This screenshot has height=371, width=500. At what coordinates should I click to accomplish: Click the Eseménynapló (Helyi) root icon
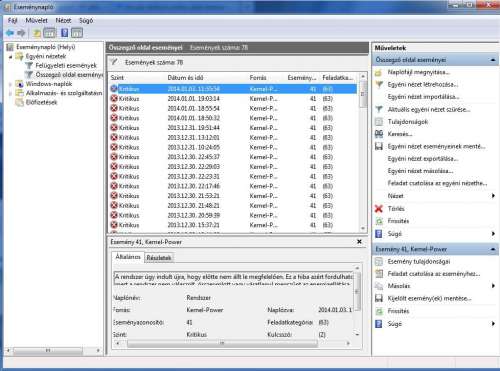click(x=11, y=47)
